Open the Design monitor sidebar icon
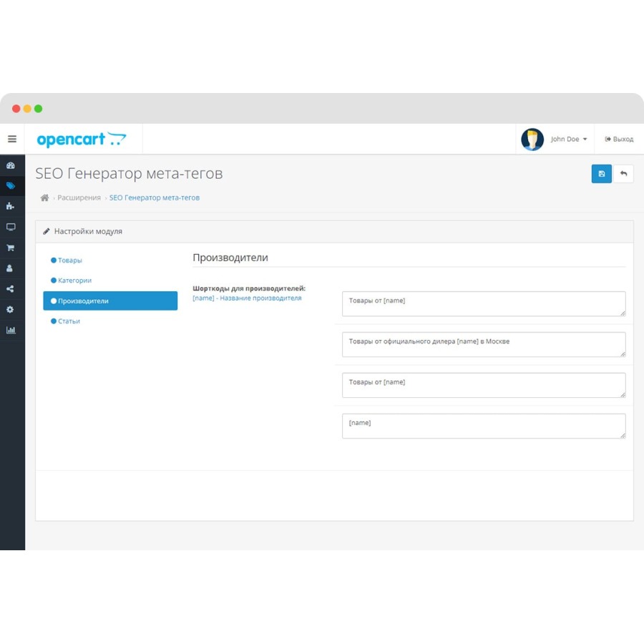The width and height of the screenshot is (644, 644). point(11,227)
